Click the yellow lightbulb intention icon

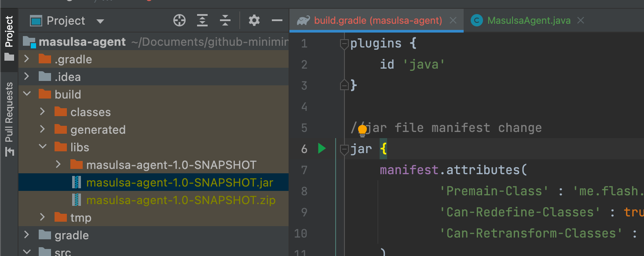[x=362, y=130]
